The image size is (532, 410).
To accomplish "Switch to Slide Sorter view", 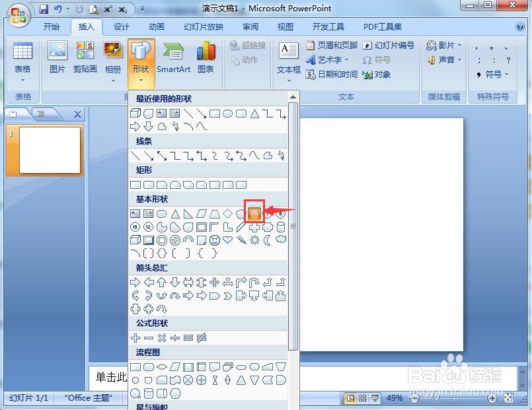I will pos(362,398).
